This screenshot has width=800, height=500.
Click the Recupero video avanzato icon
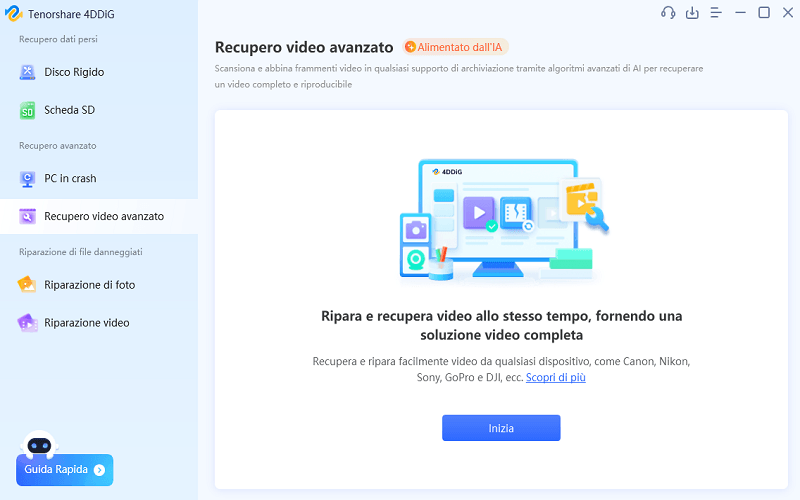pos(27,216)
